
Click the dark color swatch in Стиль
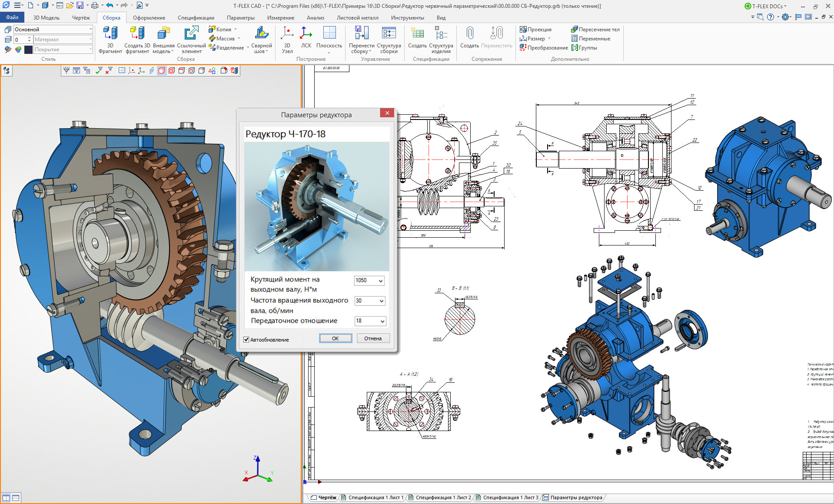tap(29, 50)
